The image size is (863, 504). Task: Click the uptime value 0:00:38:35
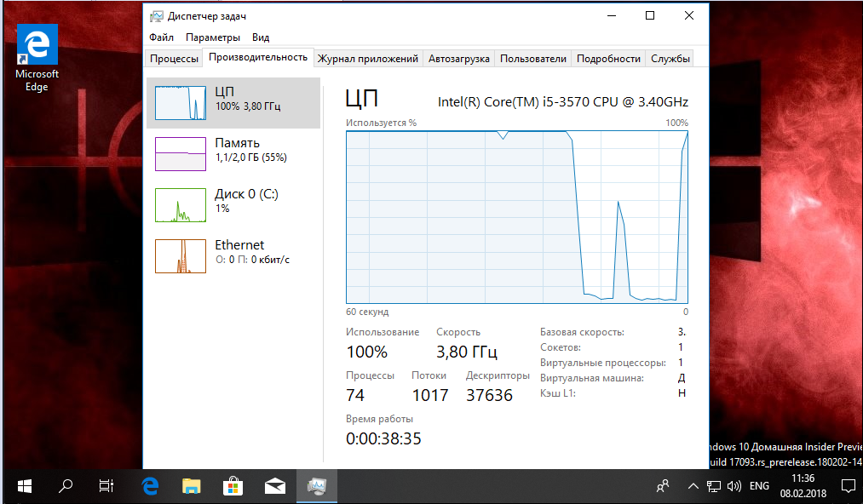tap(383, 438)
